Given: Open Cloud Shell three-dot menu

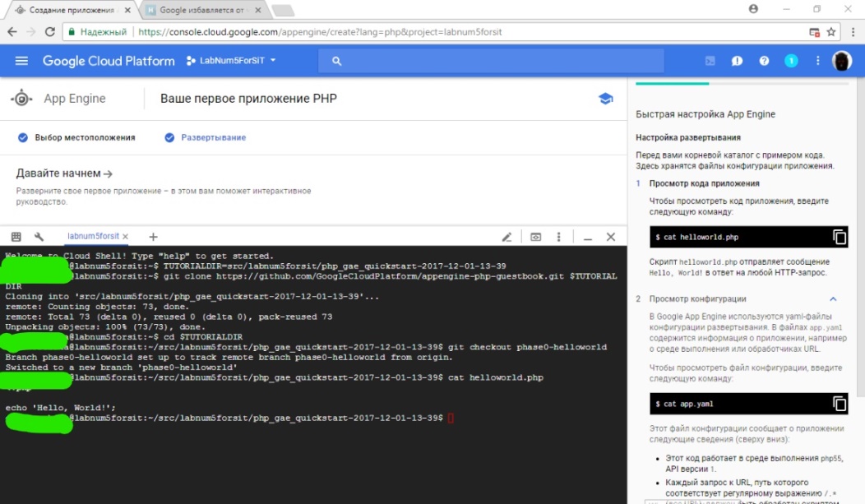Looking at the screenshot, I should point(559,237).
